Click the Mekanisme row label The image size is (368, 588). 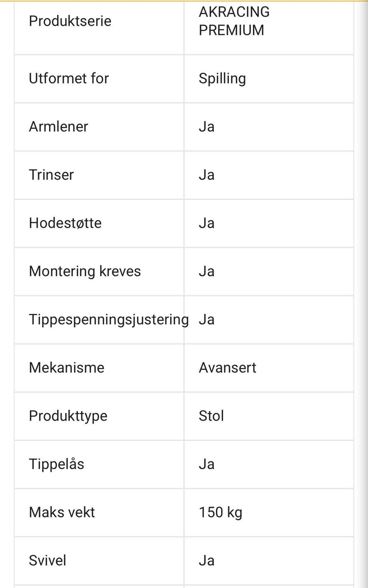click(67, 368)
